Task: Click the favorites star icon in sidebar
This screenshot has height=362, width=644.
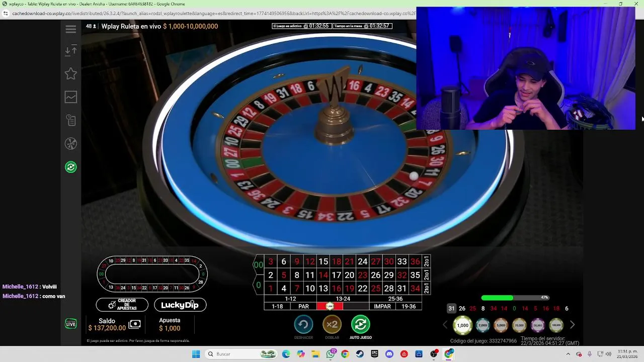Action: click(x=70, y=73)
